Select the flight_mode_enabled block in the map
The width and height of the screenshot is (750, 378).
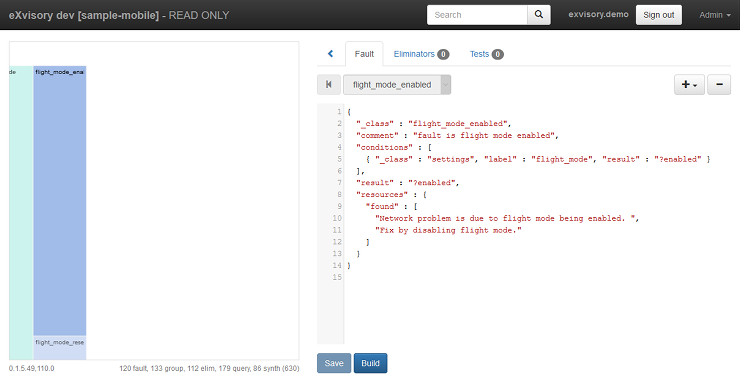coord(60,200)
